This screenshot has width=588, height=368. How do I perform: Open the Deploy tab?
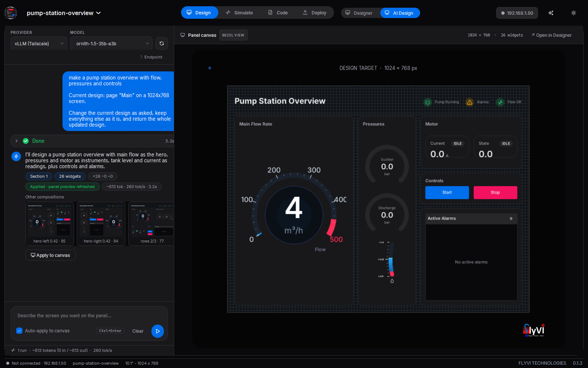(315, 13)
